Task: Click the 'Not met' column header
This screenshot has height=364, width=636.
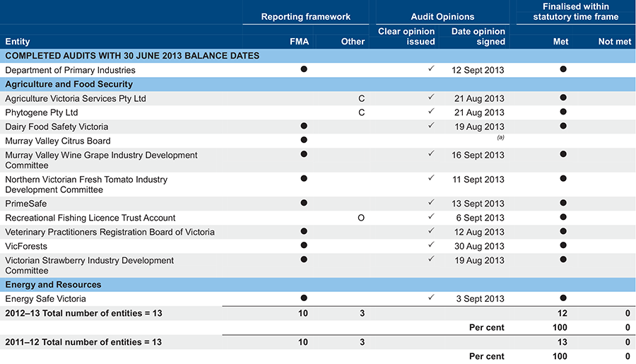Action: pyautogui.click(x=615, y=42)
